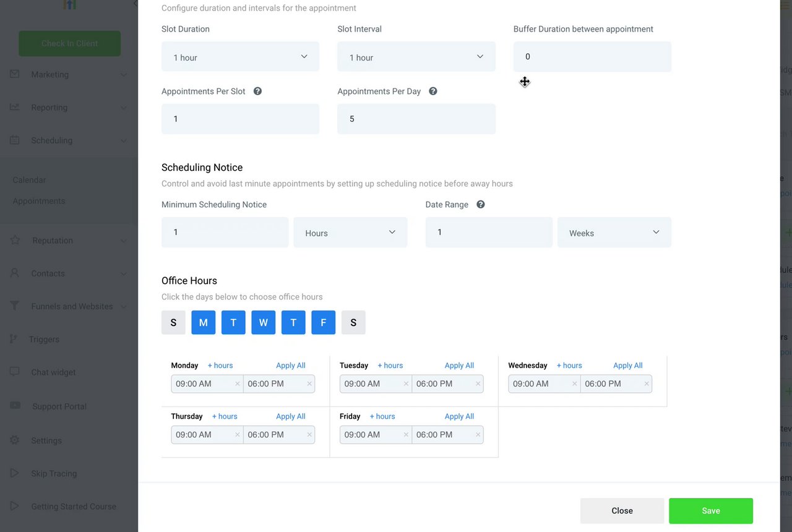The image size is (792, 532).
Task: Save the appointment settings
Action: [x=710, y=511]
